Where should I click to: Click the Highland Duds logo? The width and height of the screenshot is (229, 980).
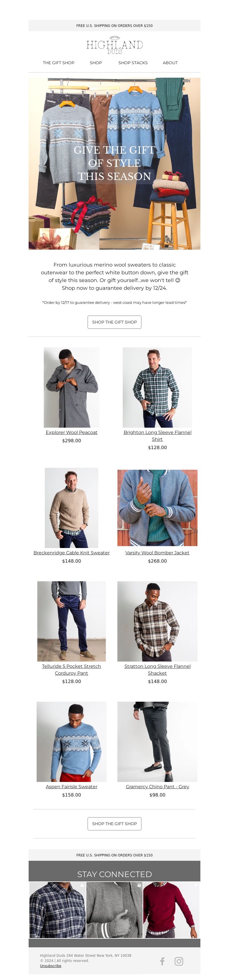click(114, 45)
